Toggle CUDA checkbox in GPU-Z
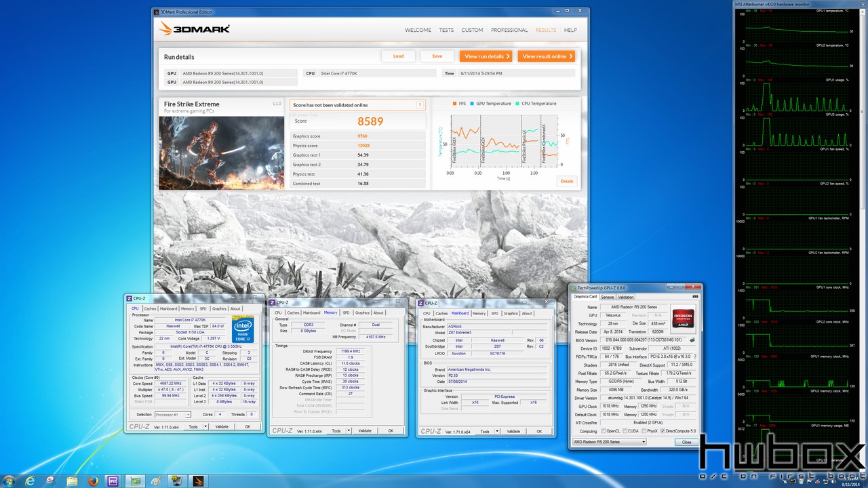 (x=624, y=431)
